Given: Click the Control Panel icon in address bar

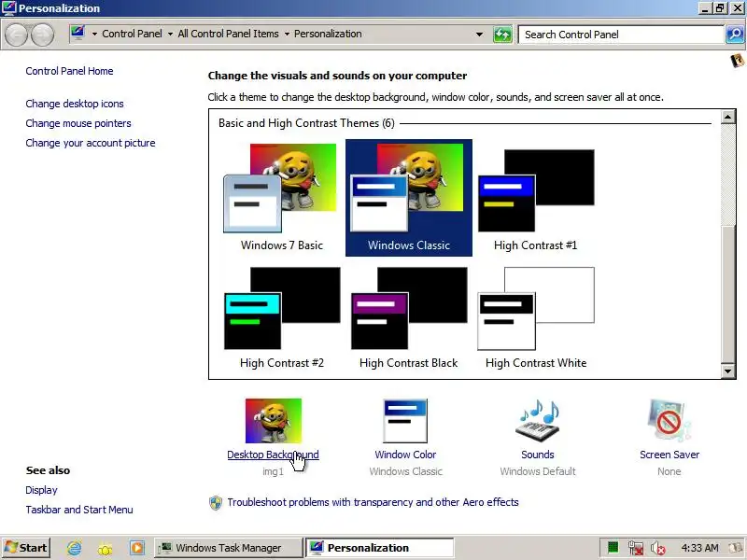Looking at the screenshot, I should [78, 34].
